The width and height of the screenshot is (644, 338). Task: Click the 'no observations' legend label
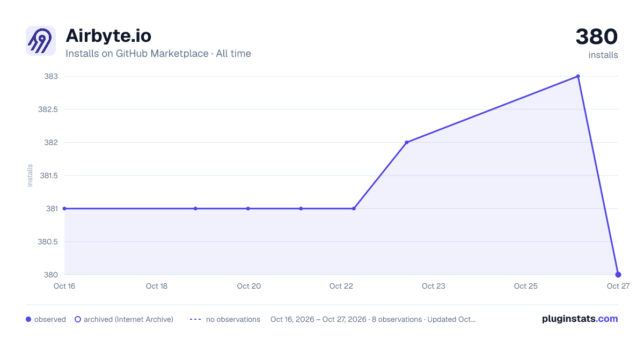pos(233,319)
